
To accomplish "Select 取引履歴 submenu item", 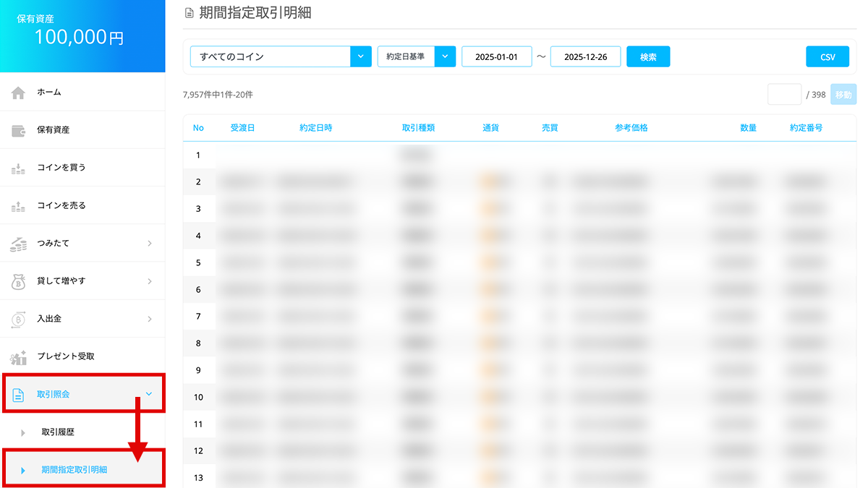I will 82,432.
